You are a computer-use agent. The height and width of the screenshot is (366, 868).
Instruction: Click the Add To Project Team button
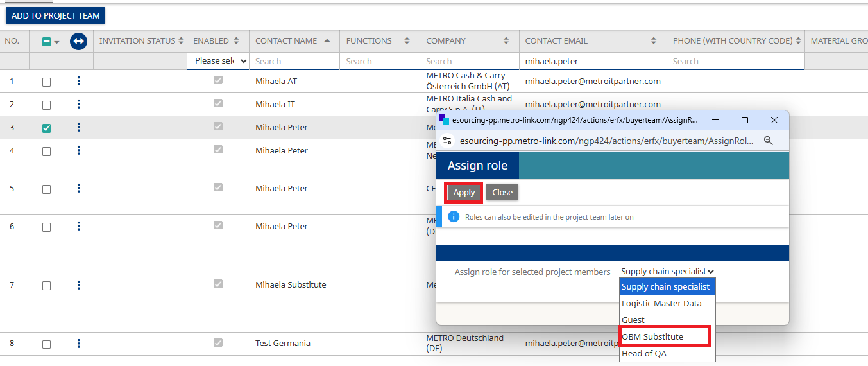[x=55, y=15]
